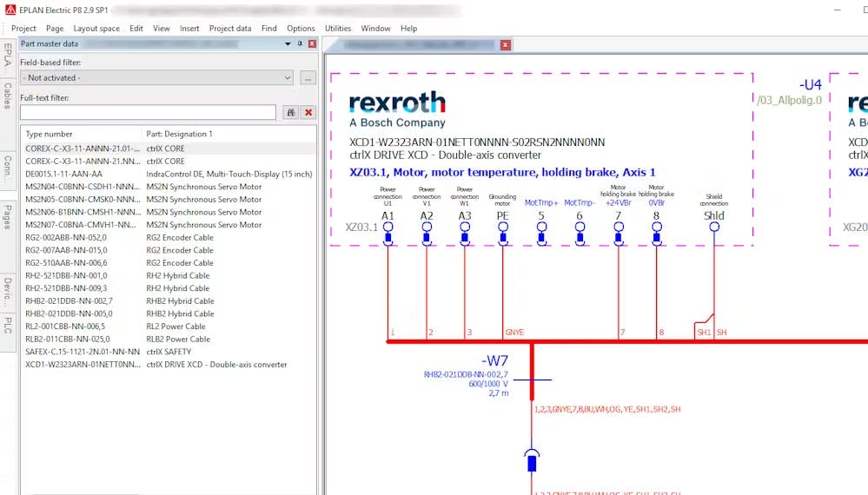
Task: Click Shld shield connection terminal
Action: point(714,227)
